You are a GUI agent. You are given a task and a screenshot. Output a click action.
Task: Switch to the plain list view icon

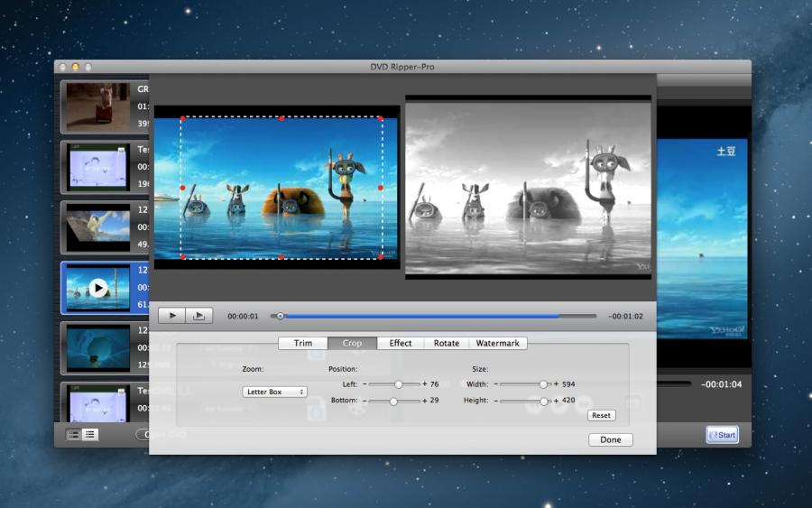click(89, 435)
